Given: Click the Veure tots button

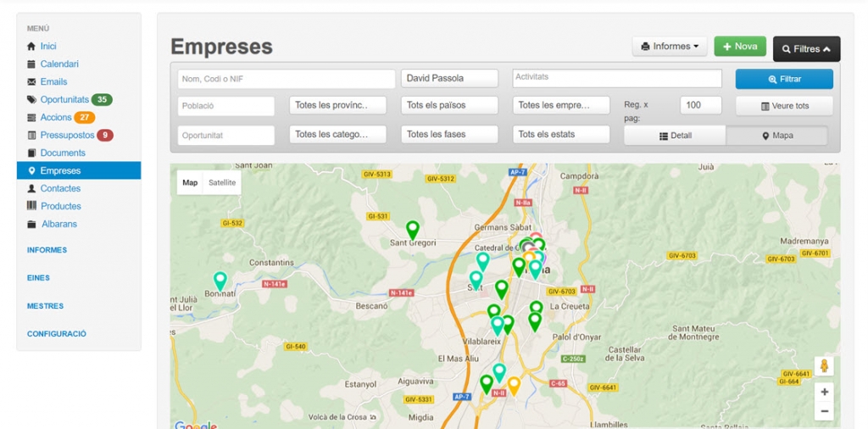Looking at the screenshot, I should pos(784,106).
